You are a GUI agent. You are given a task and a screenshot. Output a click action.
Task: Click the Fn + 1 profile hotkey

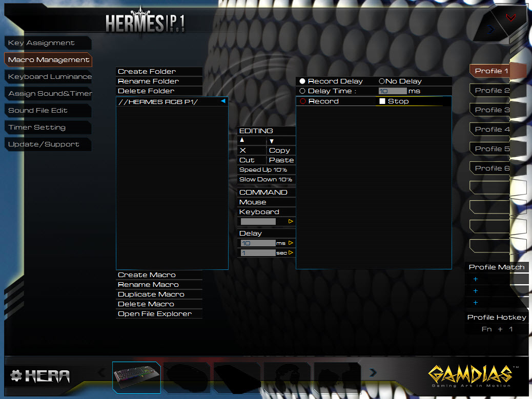[x=497, y=329]
